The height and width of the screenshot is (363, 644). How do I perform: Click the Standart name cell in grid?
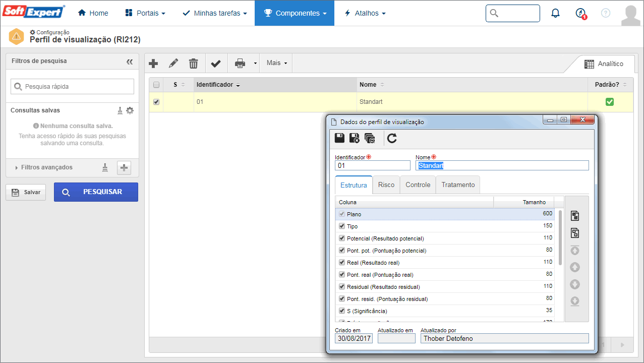[x=472, y=102]
